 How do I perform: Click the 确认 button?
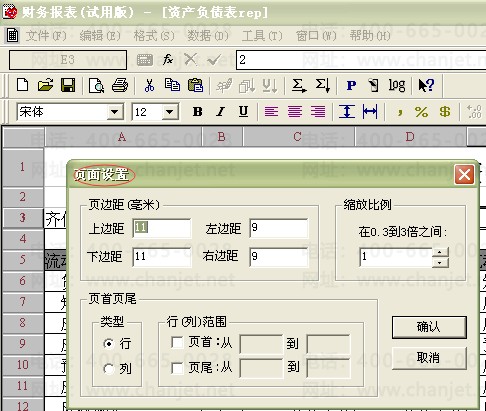(429, 327)
